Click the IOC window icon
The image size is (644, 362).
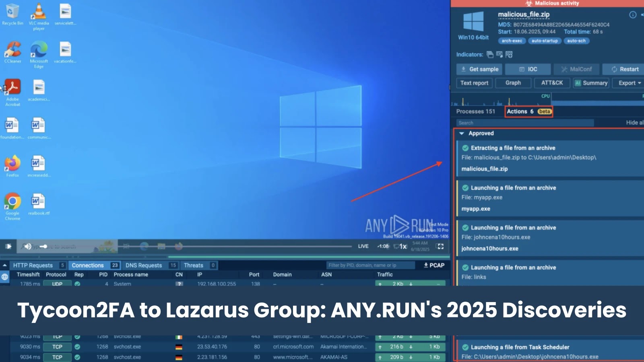522,69
